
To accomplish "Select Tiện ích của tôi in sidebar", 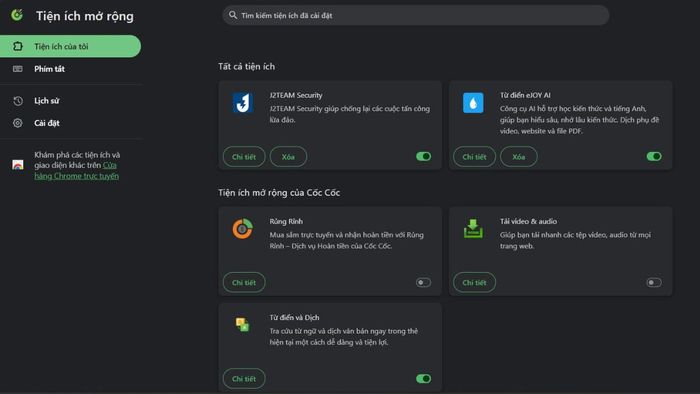I will point(70,46).
